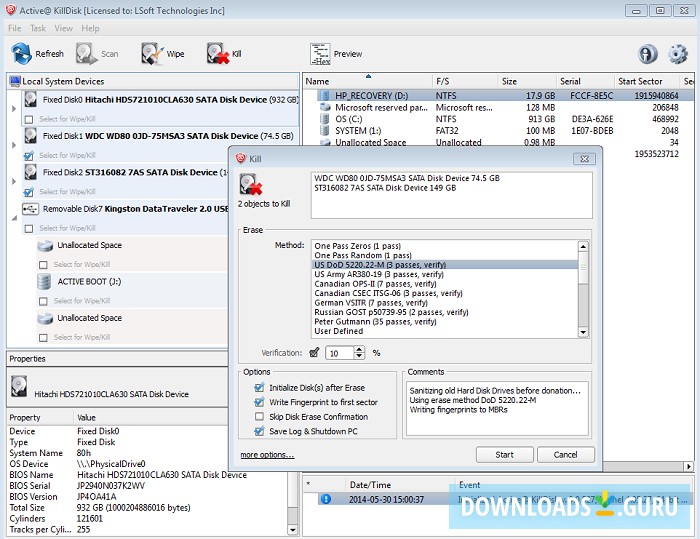This screenshot has height=539, width=700.
Task: Click the Wipe toolbar icon
Action: coord(151,54)
